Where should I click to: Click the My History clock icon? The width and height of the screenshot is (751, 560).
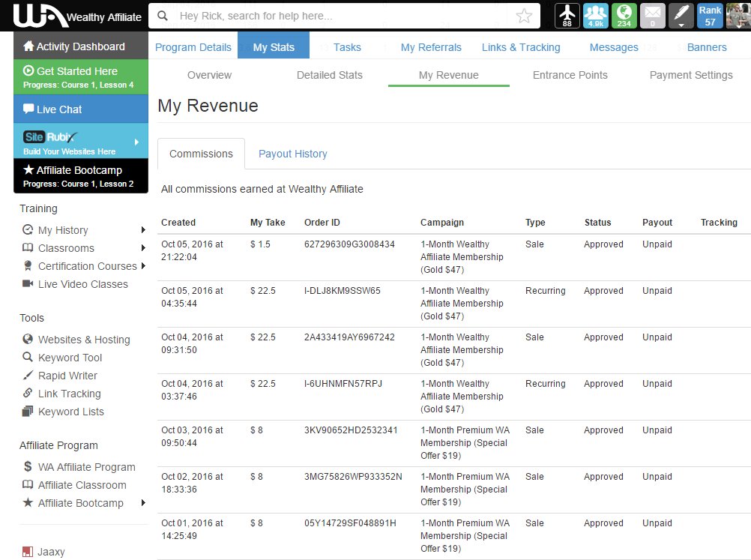(28, 230)
